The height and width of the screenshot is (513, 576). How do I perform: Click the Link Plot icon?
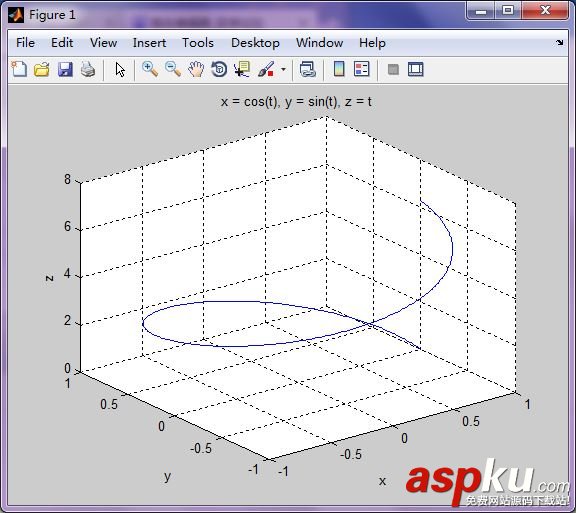point(307,69)
